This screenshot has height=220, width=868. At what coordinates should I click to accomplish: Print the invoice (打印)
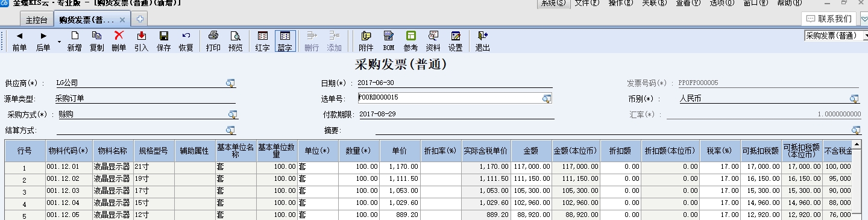click(213, 42)
